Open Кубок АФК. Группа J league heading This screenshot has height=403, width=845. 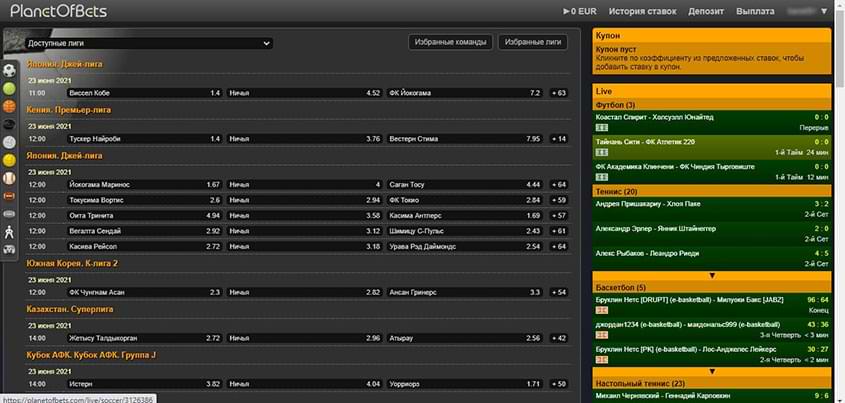91,356
